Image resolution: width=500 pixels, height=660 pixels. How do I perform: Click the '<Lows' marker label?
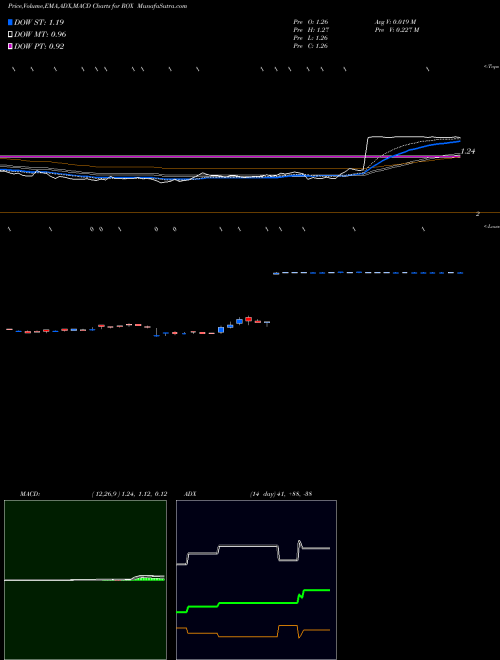pyautogui.click(x=492, y=226)
